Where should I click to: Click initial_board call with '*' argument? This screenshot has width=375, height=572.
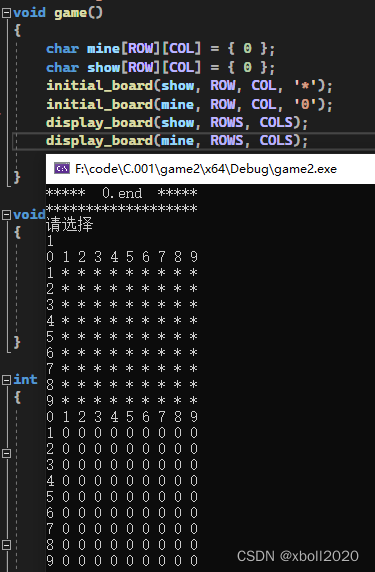[189, 86]
